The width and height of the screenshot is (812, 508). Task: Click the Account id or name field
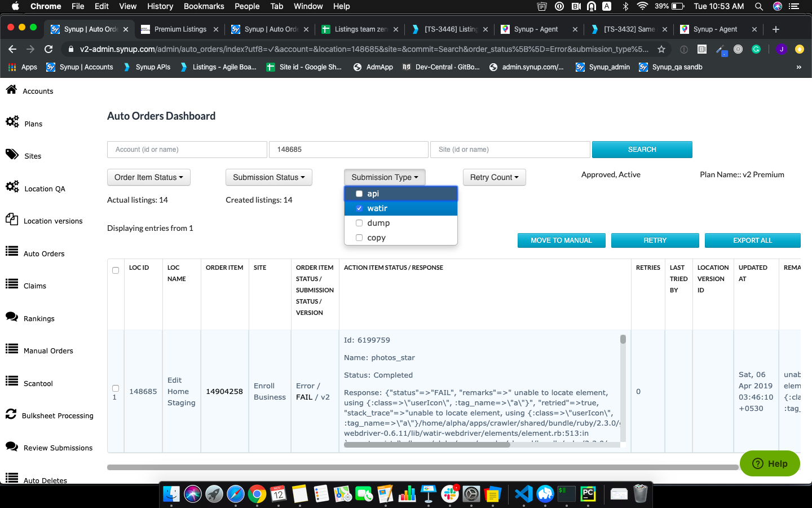pyautogui.click(x=187, y=150)
